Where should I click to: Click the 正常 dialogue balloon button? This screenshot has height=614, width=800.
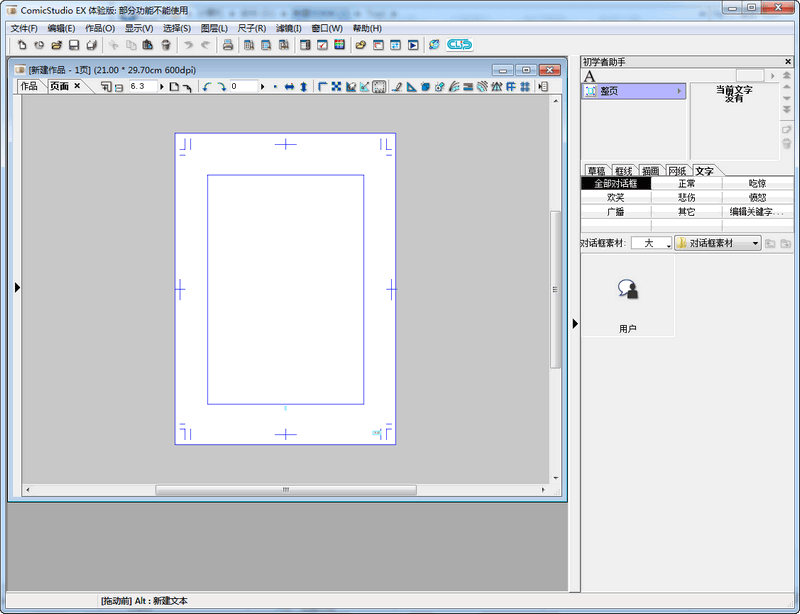[687, 183]
